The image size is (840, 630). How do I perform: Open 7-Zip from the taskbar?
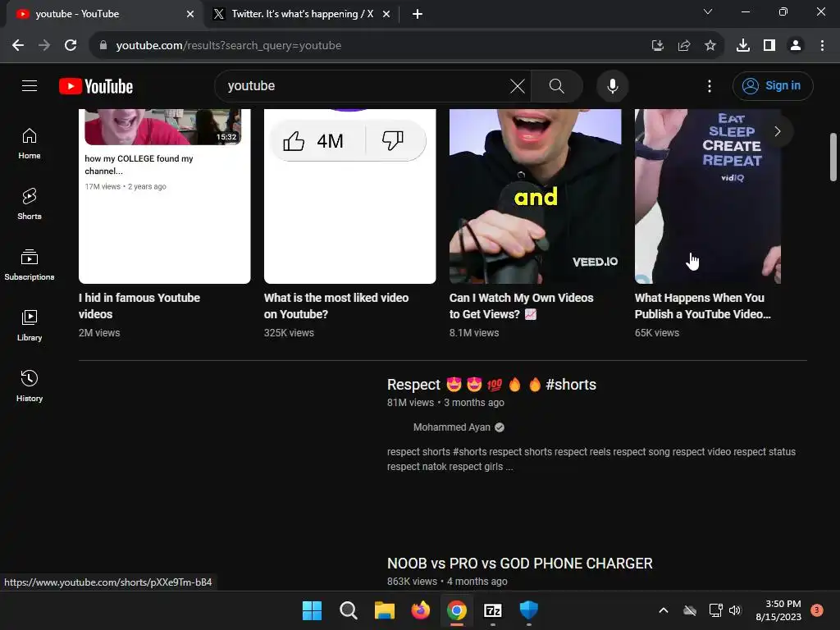pos(493,610)
